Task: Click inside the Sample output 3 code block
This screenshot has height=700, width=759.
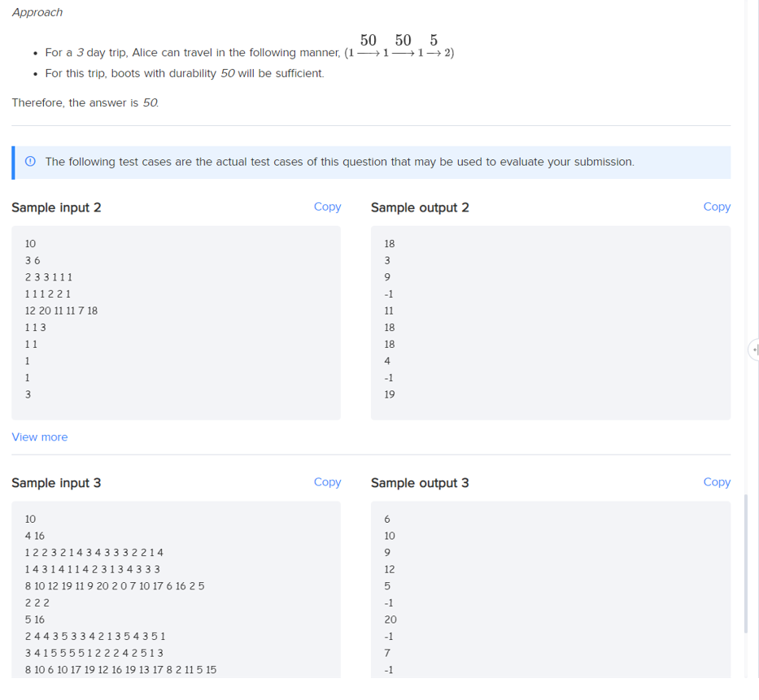Action: (x=551, y=589)
